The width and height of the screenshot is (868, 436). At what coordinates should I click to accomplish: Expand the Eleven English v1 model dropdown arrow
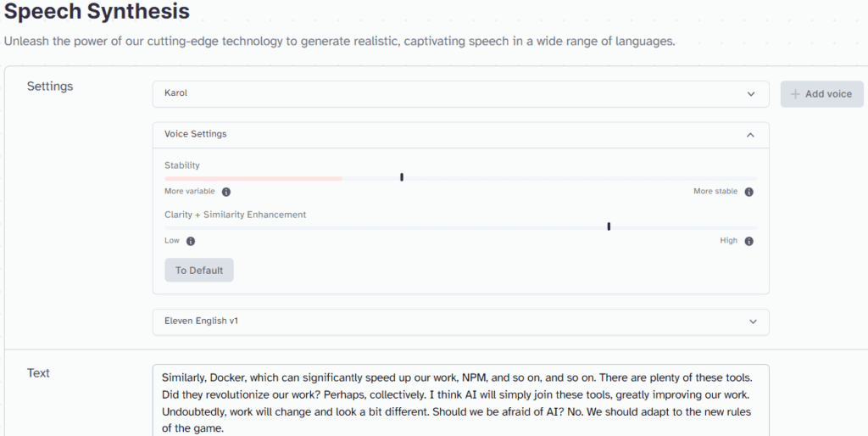(751, 321)
